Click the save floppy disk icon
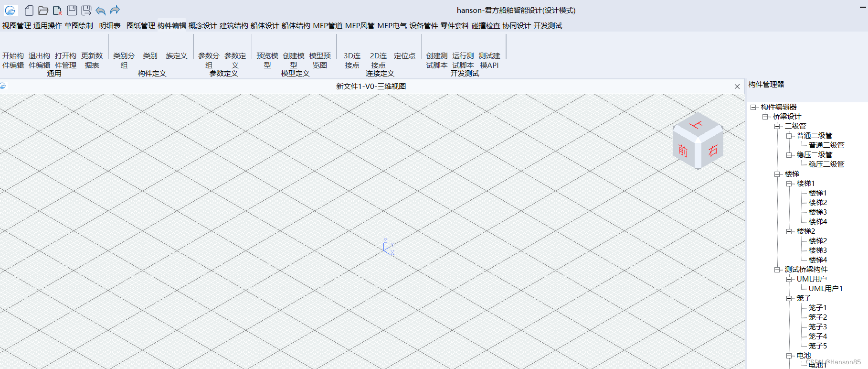This screenshot has height=369, width=868. (72, 11)
